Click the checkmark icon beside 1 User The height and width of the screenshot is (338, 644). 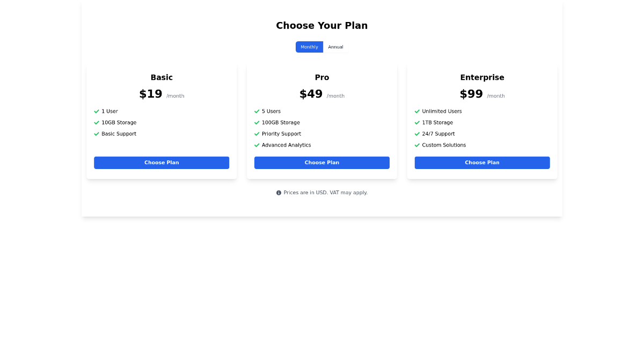tap(97, 111)
